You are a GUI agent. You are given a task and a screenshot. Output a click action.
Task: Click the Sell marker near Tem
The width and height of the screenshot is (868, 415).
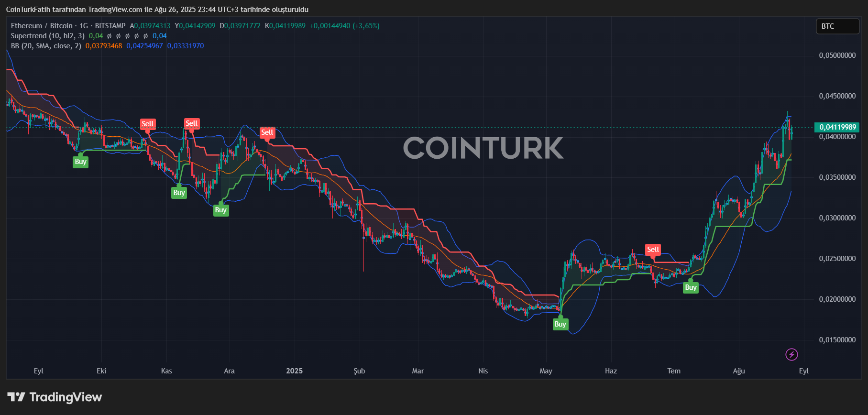point(653,250)
